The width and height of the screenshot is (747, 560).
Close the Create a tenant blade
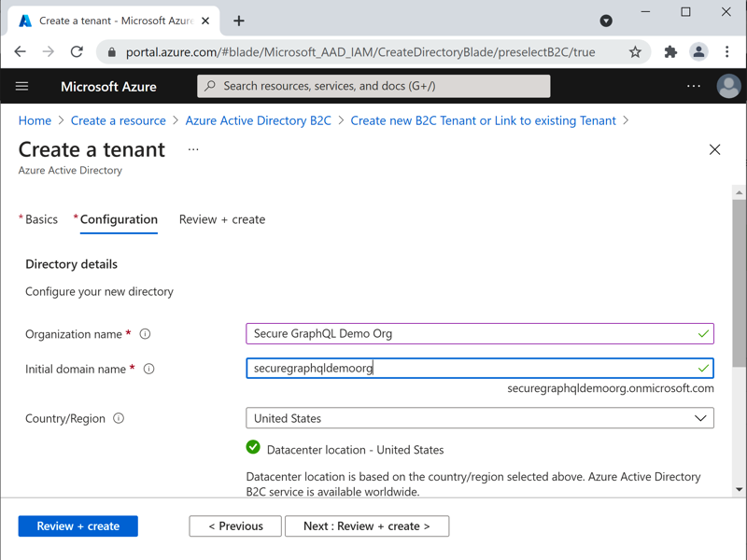(x=714, y=149)
